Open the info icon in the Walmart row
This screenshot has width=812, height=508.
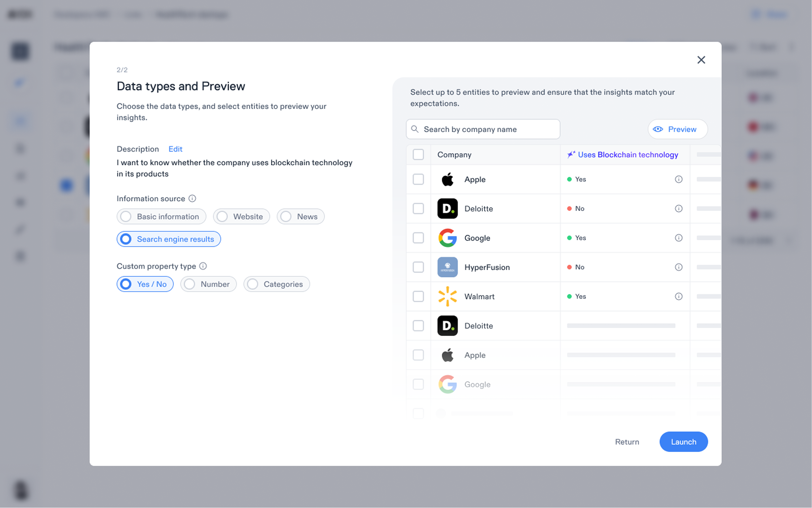click(678, 296)
